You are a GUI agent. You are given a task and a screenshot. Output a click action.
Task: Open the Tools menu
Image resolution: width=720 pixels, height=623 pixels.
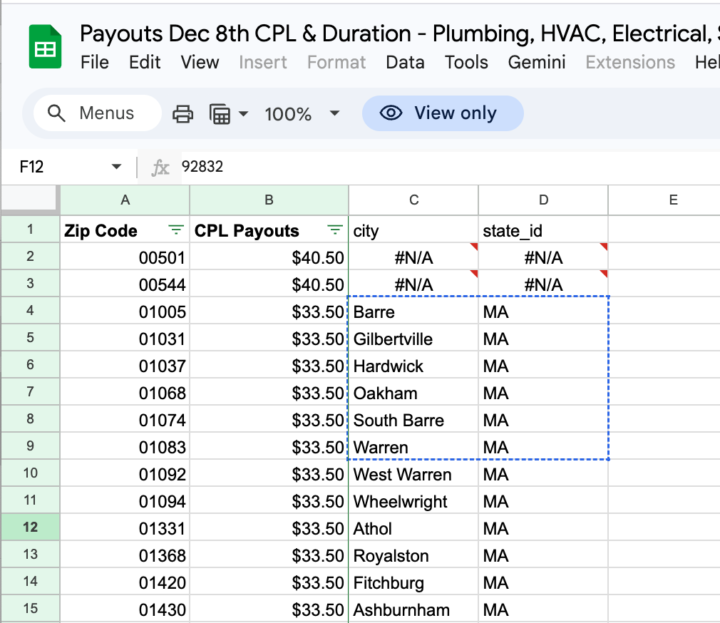466,62
